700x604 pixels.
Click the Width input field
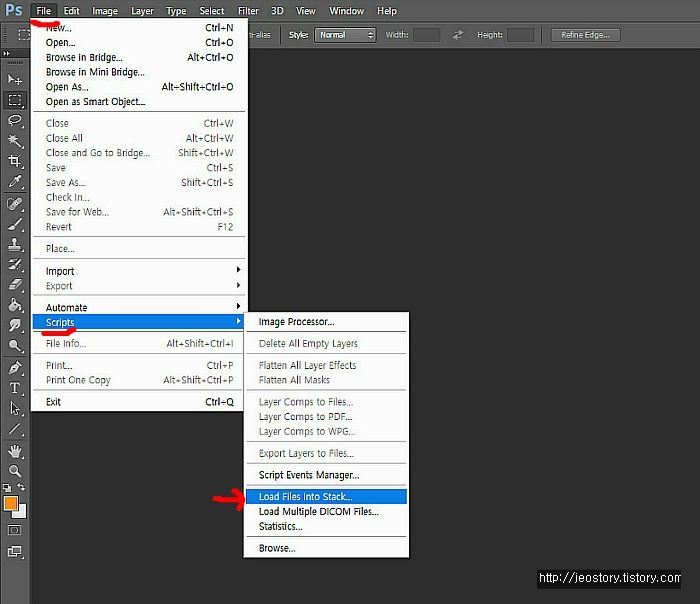tap(426, 35)
